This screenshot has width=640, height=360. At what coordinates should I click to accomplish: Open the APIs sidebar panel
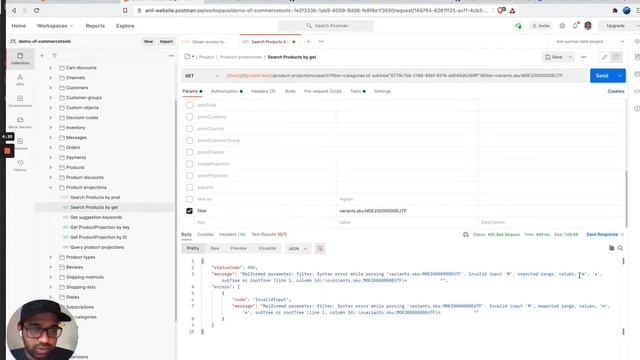point(20,80)
